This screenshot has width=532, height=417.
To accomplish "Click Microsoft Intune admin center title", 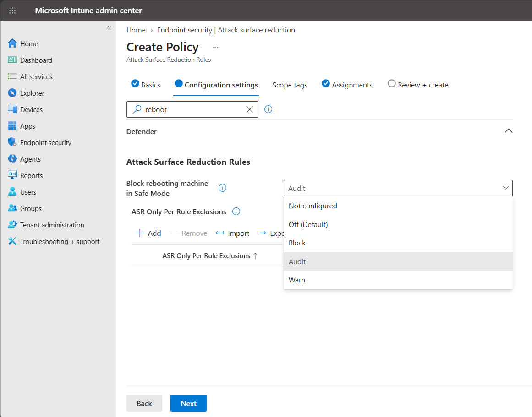I will tap(88, 11).
